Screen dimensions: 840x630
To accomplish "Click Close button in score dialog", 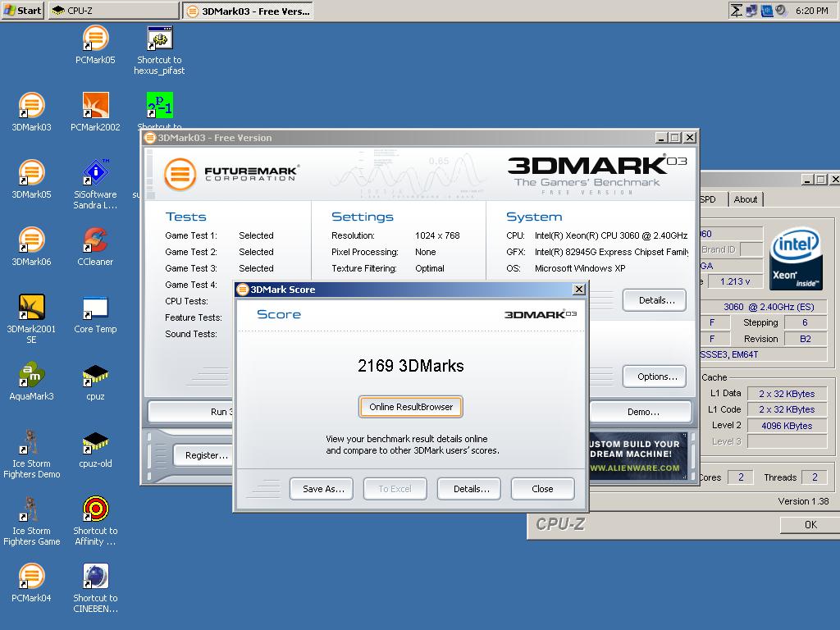I will point(543,489).
